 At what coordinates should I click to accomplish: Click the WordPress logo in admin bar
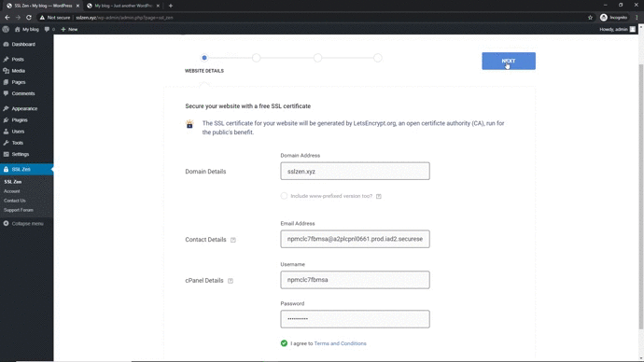pos(6,29)
